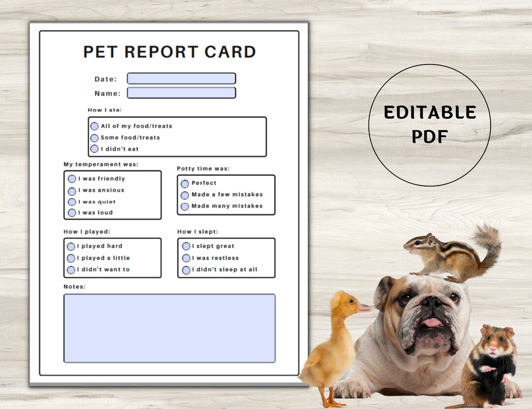Select 'Made a few mistakes' option
Image resolution: width=532 pixels, height=409 pixels.
185,194
